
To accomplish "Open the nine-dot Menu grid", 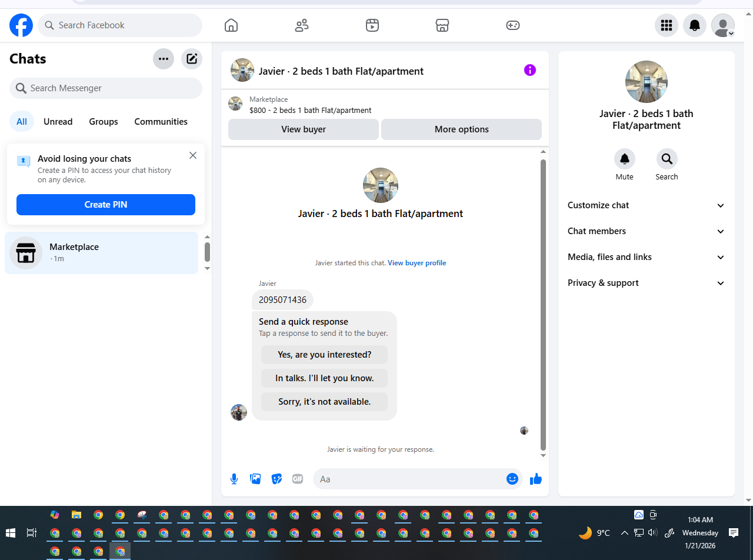I will point(667,25).
